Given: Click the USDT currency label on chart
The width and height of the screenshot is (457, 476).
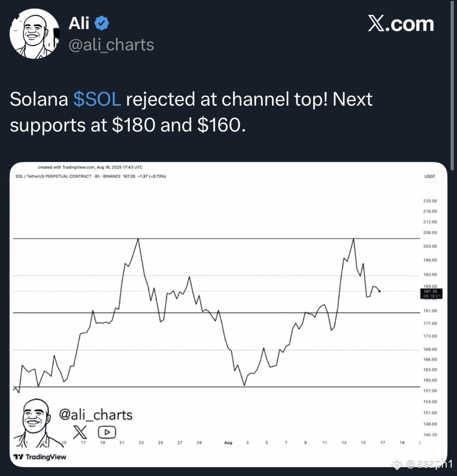Looking at the screenshot, I should click(x=430, y=176).
